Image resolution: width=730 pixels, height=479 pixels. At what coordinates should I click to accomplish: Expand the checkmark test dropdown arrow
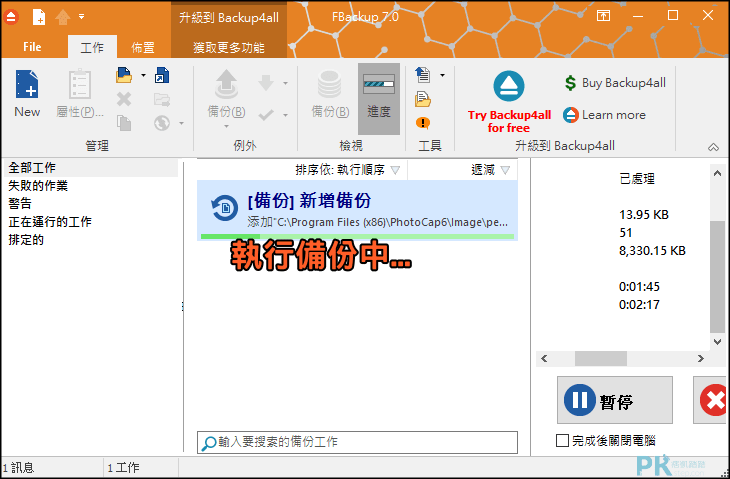tap(285, 115)
